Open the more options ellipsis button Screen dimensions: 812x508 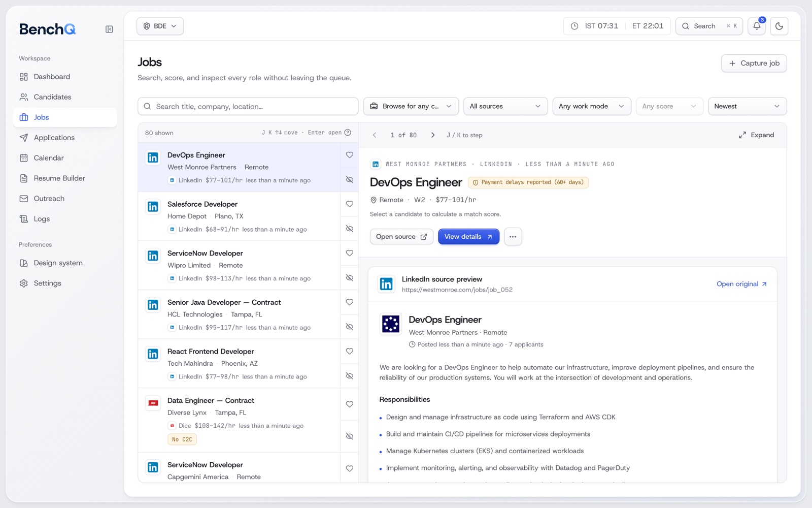click(x=513, y=237)
